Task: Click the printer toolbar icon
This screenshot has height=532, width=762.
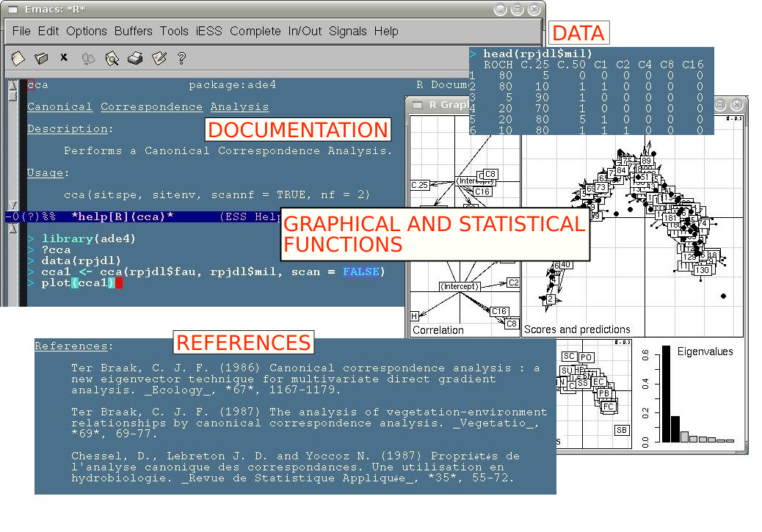Action: (x=135, y=58)
